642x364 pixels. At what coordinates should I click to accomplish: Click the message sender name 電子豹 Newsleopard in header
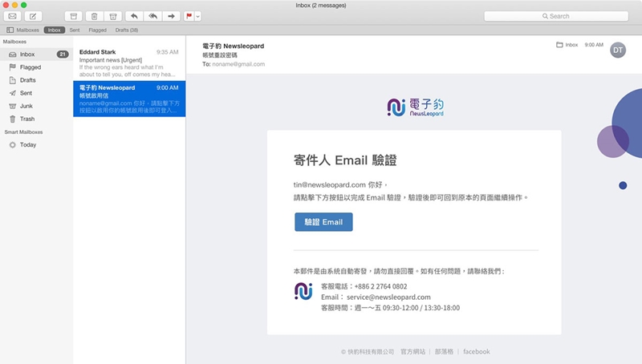click(x=234, y=47)
